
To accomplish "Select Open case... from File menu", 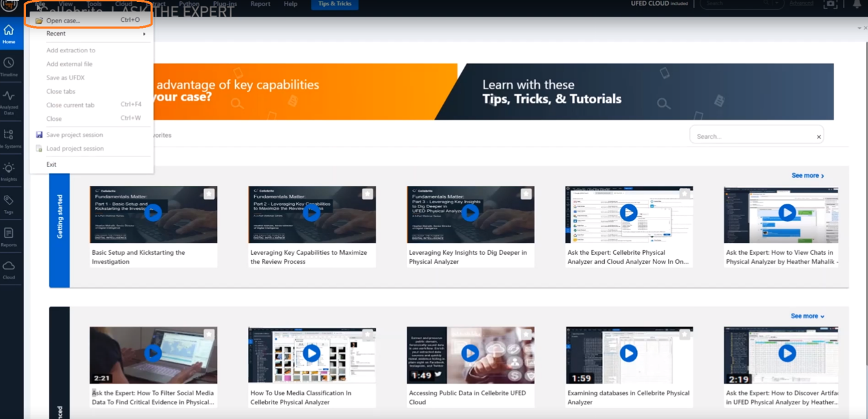I will 63,21.
